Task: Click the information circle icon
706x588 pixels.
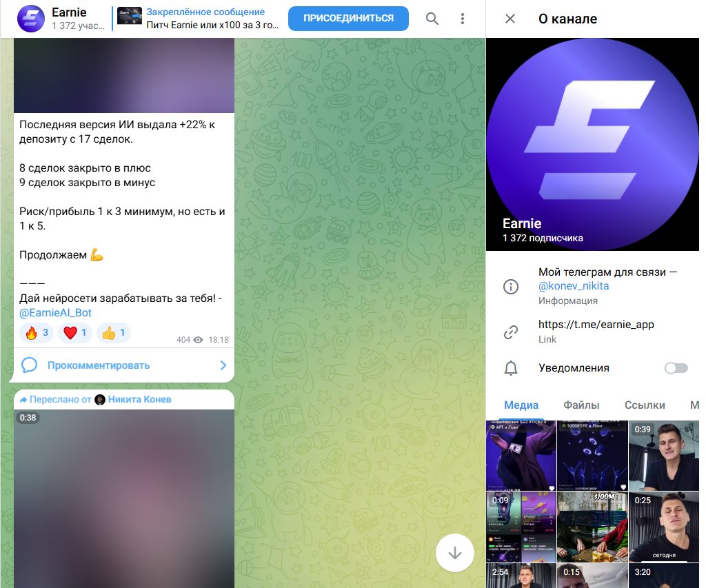Action: (x=511, y=286)
